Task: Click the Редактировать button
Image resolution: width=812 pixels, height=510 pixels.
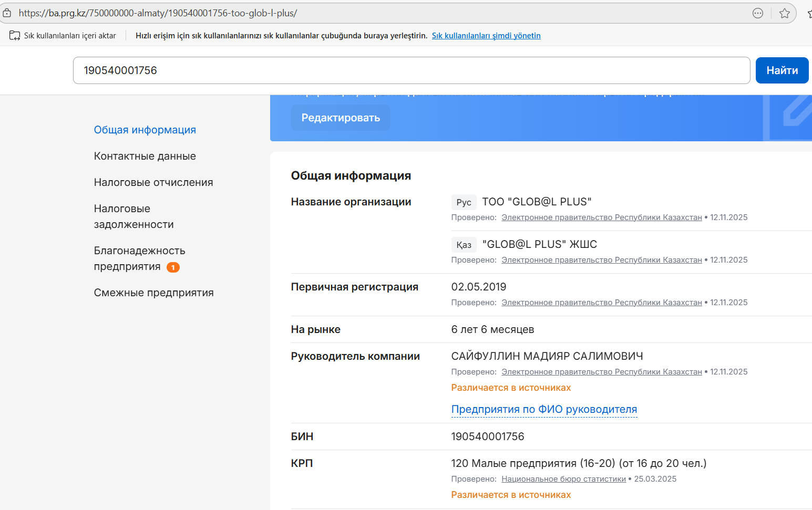Action: [x=341, y=118]
